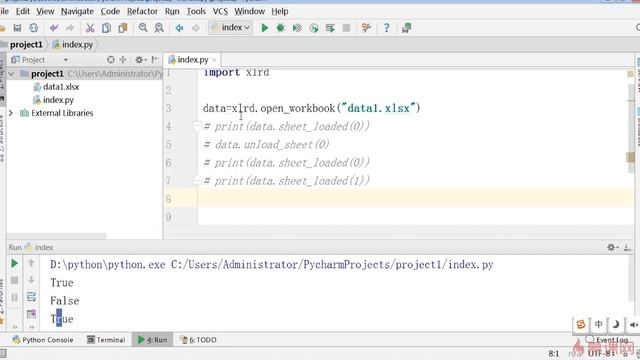
Task: Toggle soft-wrap in Run output
Action: point(31,296)
